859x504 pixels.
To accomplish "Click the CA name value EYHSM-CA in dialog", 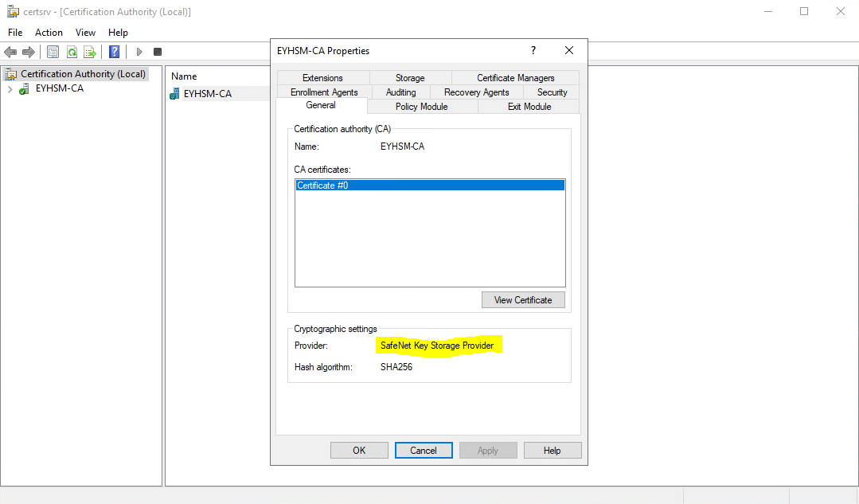I will point(403,147).
